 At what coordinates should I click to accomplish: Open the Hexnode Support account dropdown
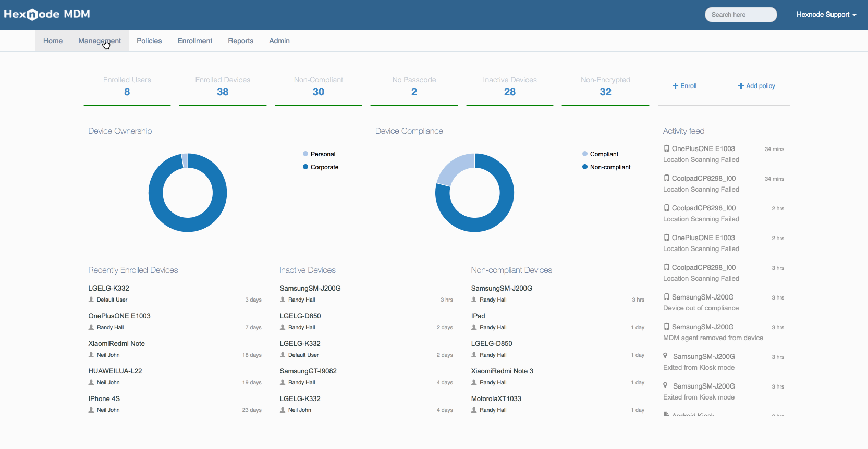pos(826,15)
